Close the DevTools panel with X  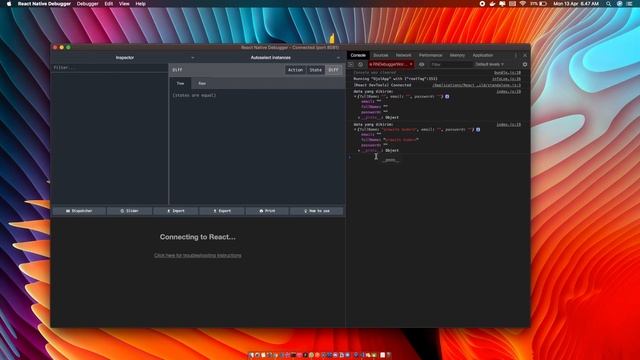point(525,55)
